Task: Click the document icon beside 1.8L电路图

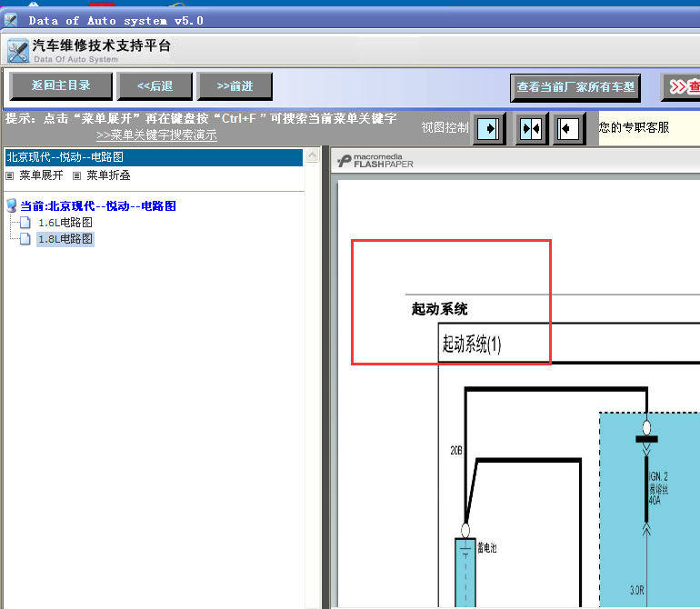Action: [x=25, y=239]
